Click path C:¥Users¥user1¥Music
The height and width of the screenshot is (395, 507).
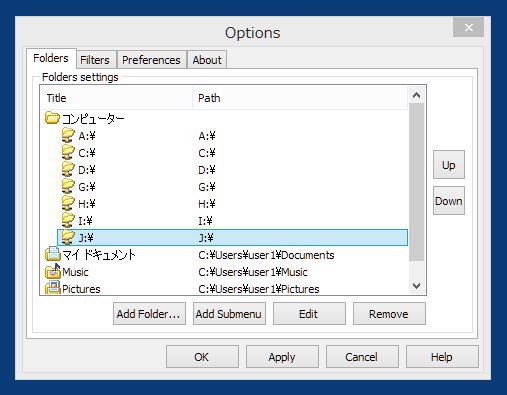tap(253, 272)
